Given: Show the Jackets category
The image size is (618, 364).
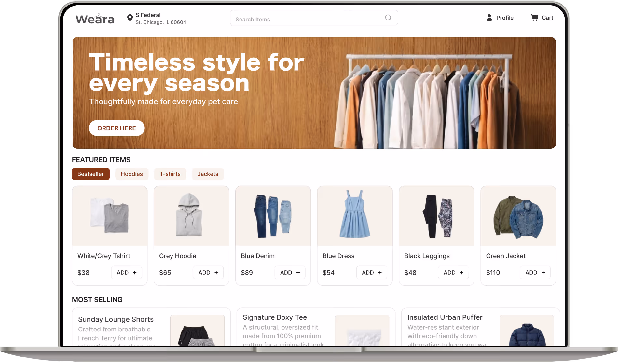Looking at the screenshot, I should [x=208, y=174].
